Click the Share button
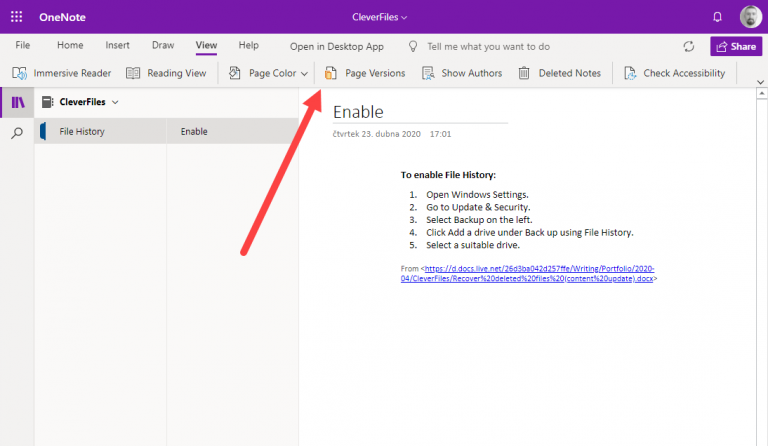Viewport: 768px width, 446px height. click(x=735, y=46)
